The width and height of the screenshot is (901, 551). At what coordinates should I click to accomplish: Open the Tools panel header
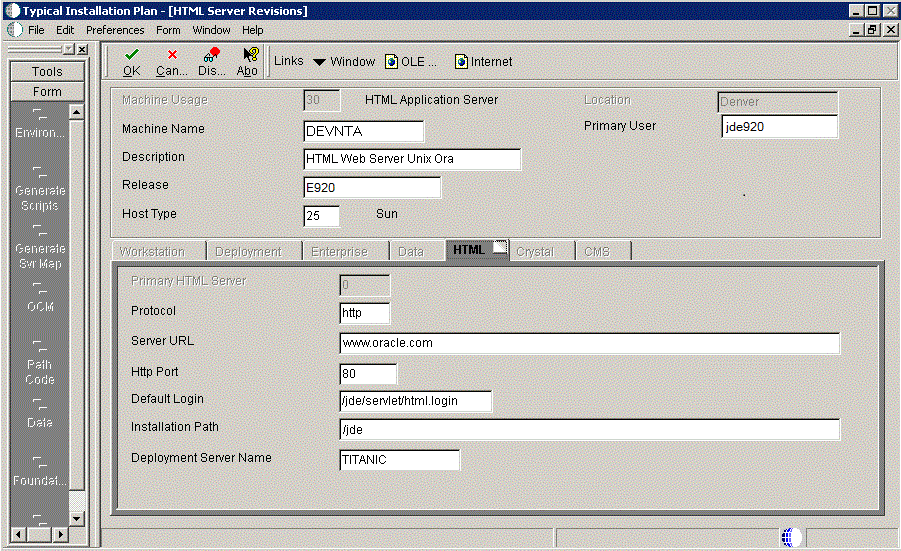[x=47, y=71]
